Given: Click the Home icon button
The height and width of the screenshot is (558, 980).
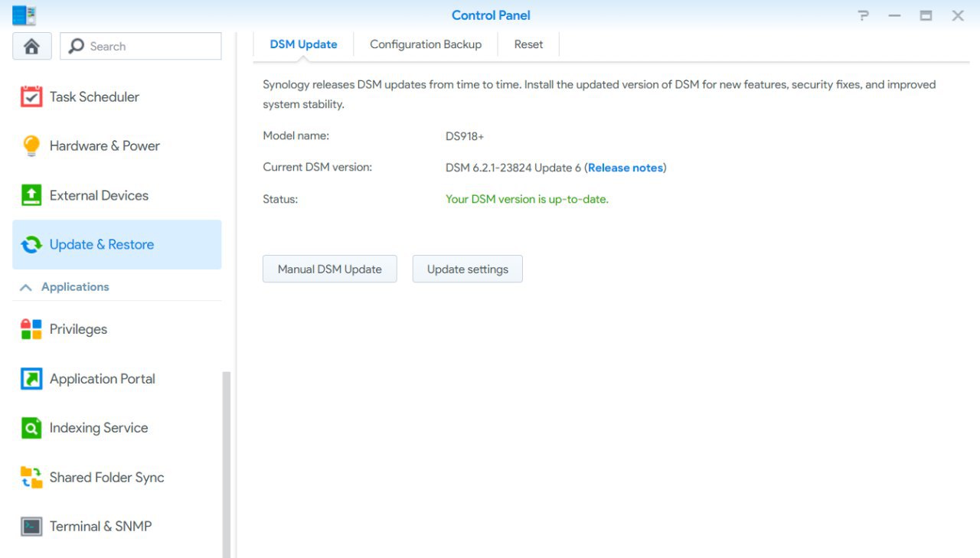Looking at the screenshot, I should (31, 46).
